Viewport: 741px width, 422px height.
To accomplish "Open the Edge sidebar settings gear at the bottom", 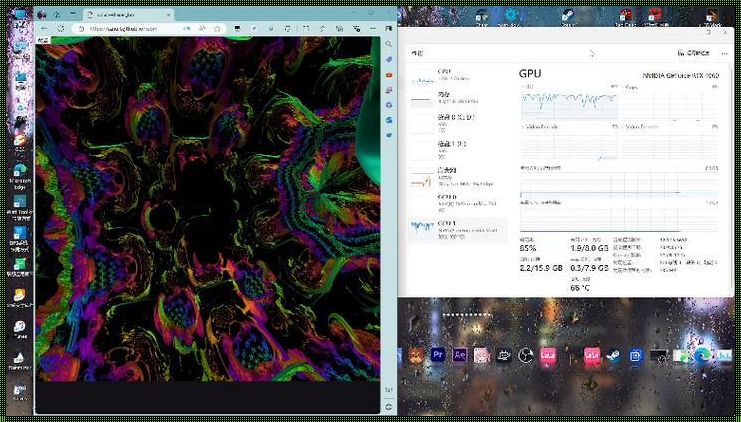I will tap(388, 407).
